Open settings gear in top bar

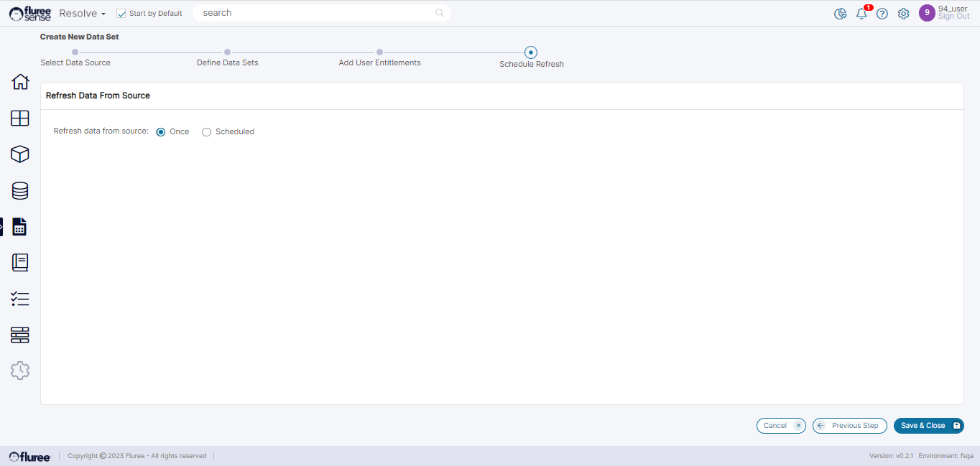(x=903, y=14)
